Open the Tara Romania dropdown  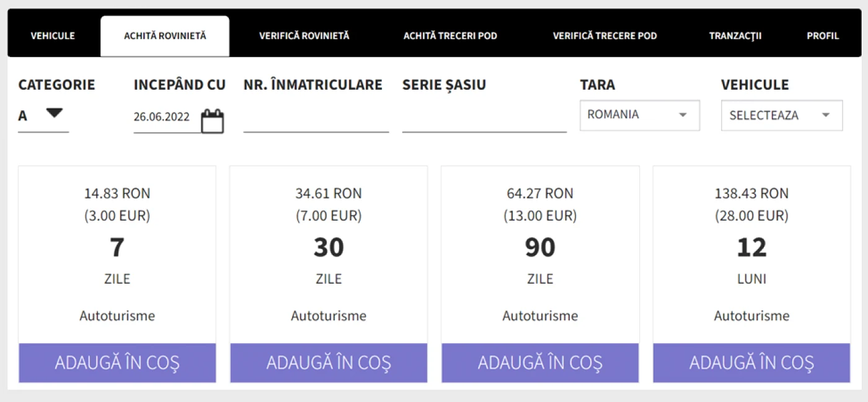tap(639, 115)
